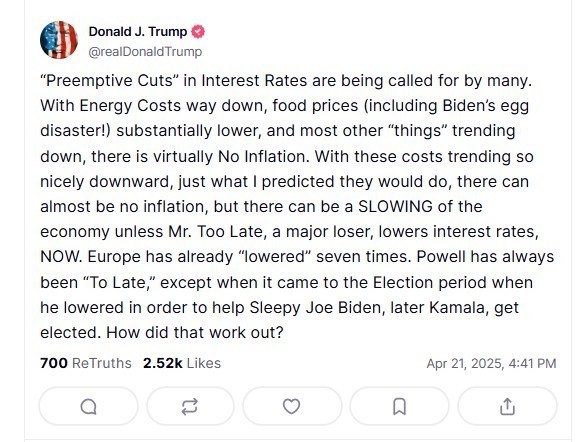Click the red verified checkmark badge
This screenshot has height=442, width=578.
coord(198,32)
